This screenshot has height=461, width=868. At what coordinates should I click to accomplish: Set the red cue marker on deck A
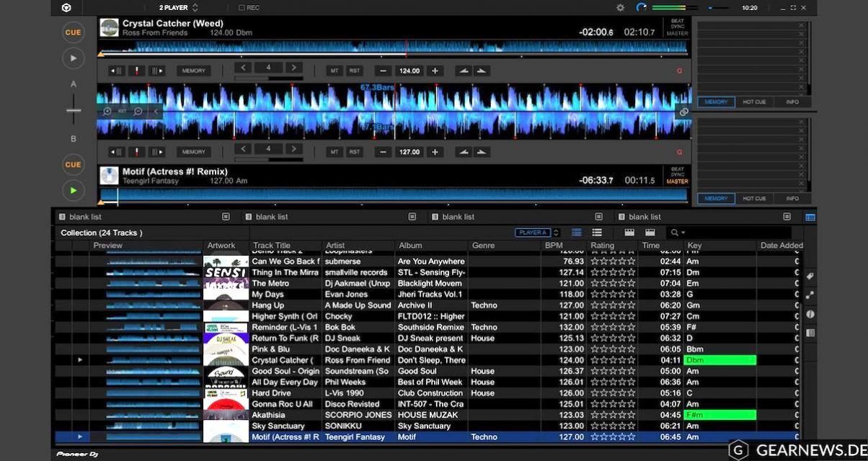(136, 71)
